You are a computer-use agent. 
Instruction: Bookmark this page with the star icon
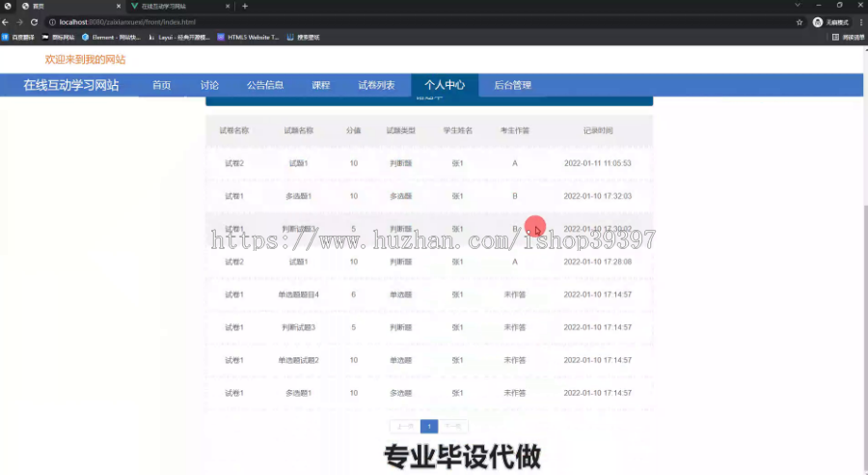click(800, 22)
